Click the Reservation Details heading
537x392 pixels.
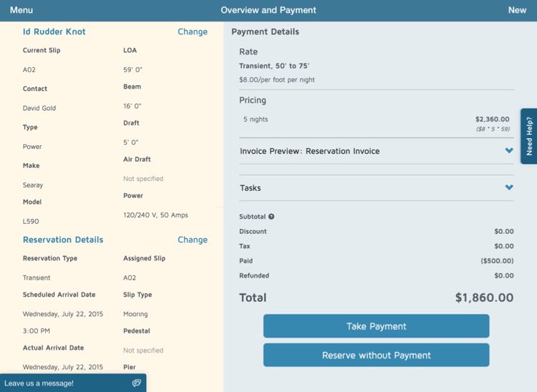63,240
